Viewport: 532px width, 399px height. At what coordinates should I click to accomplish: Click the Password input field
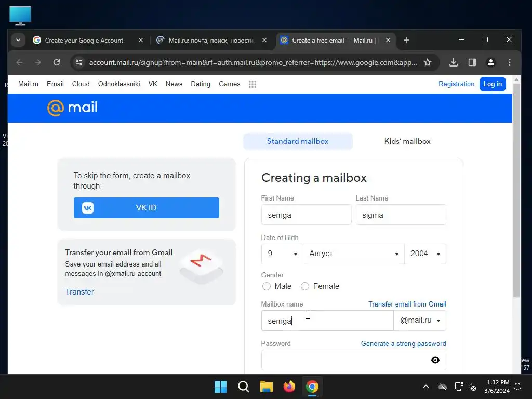pyautogui.click(x=353, y=360)
